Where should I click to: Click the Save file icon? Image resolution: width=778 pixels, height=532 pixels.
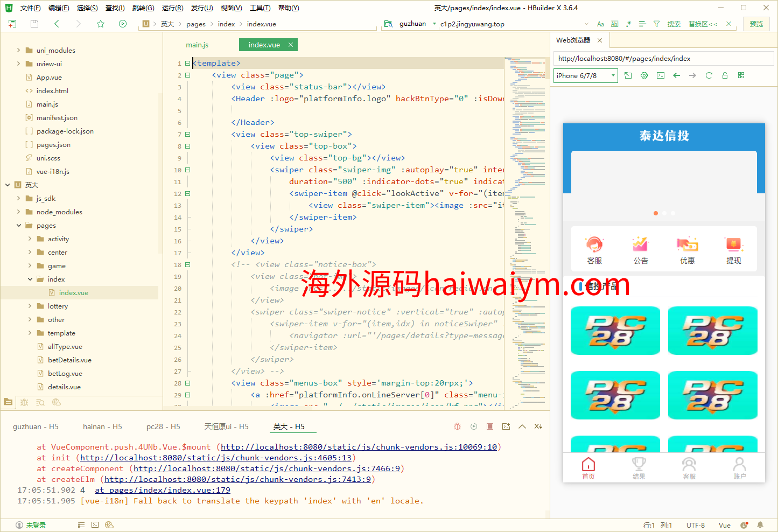tap(34, 24)
